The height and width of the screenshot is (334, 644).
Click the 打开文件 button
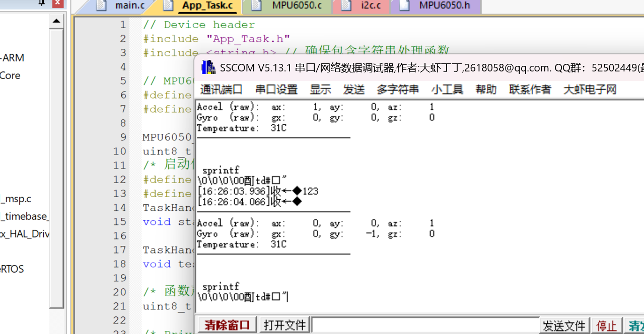pos(284,325)
